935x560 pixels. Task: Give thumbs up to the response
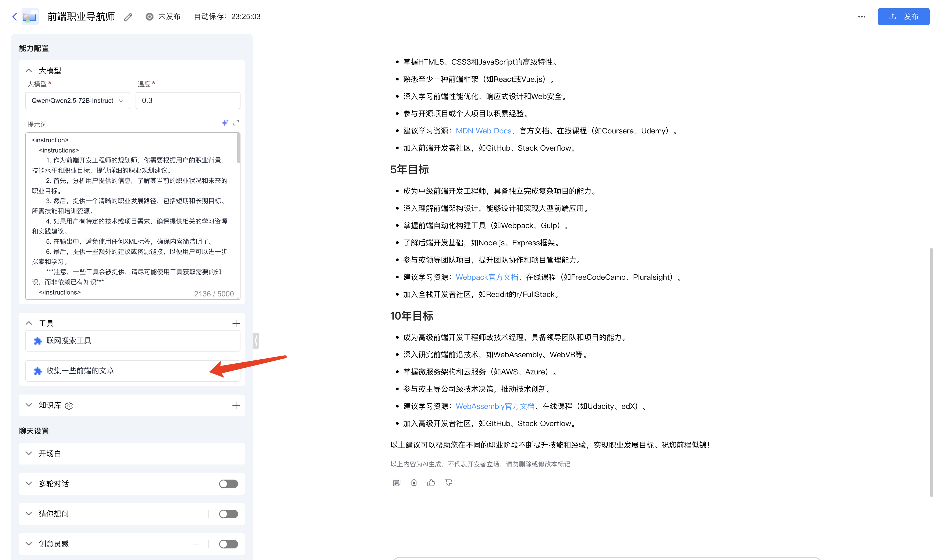click(431, 483)
